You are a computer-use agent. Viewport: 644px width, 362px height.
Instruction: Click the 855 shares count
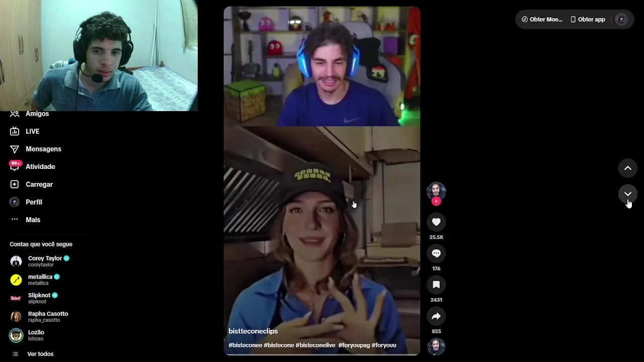[x=436, y=331]
